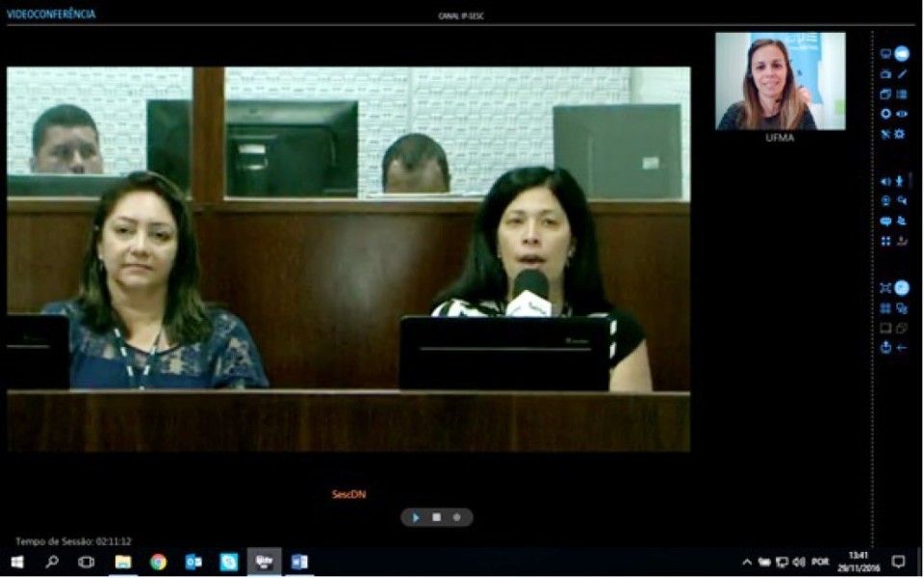Click the highlighted round layout button beside the fullscreen icon

click(902, 288)
